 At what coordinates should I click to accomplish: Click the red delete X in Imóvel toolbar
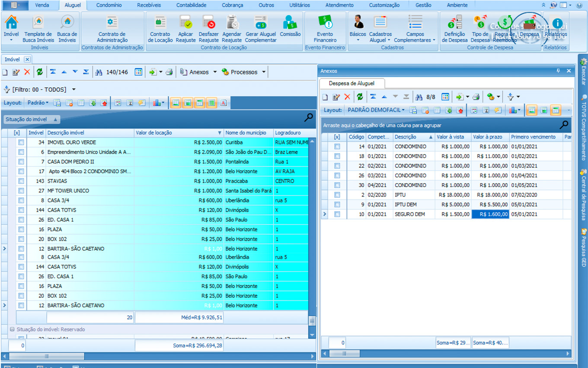[27, 72]
